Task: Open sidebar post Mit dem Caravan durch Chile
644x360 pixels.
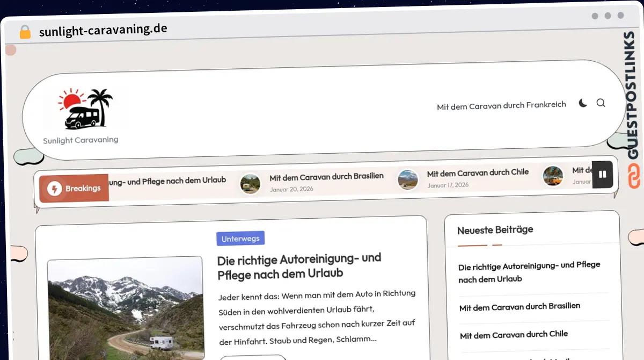Action: pos(514,335)
